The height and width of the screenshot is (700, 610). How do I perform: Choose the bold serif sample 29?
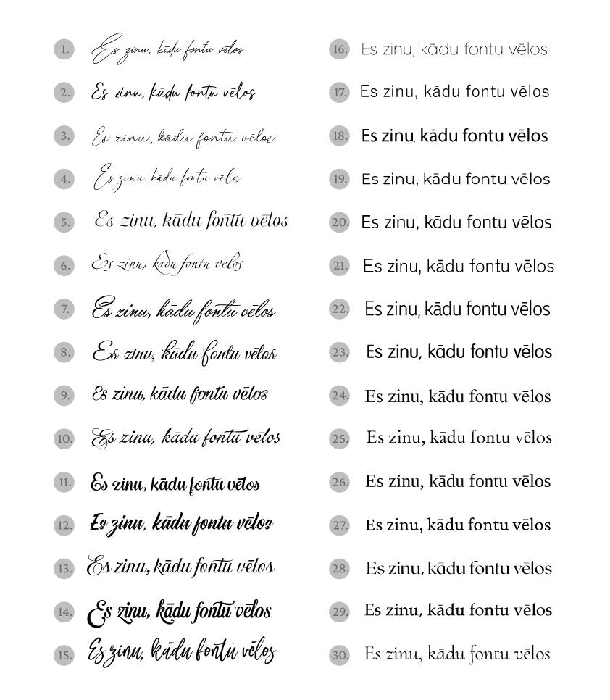point(458,610)
